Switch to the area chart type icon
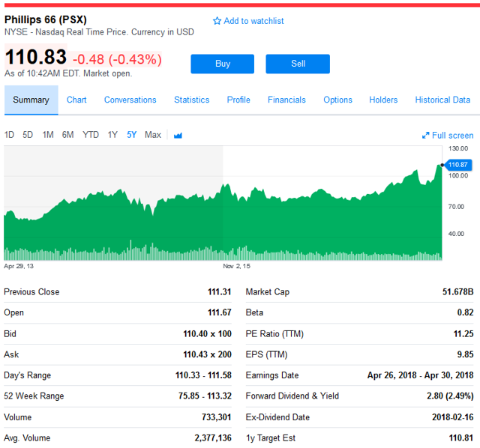The height and width of the screenshot is (448, 480). pyautogui.click(x=178, y=135)
